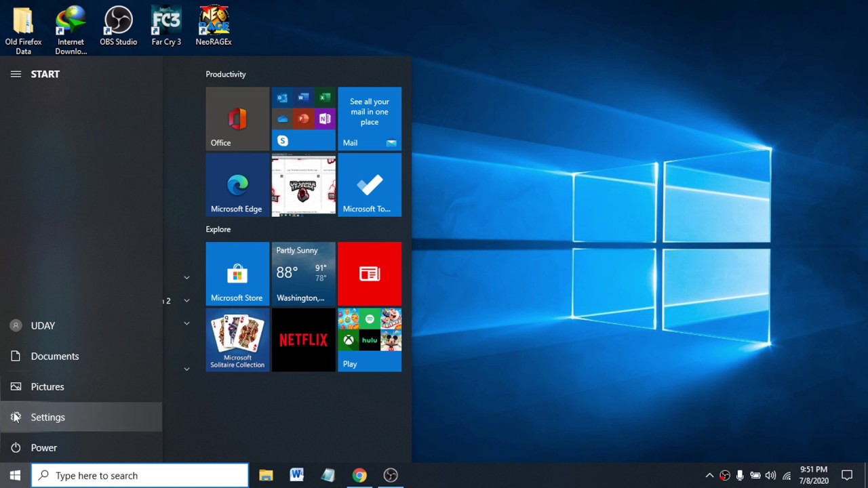Switch to OBS Studio on taskbar

(x=391, y=476)
